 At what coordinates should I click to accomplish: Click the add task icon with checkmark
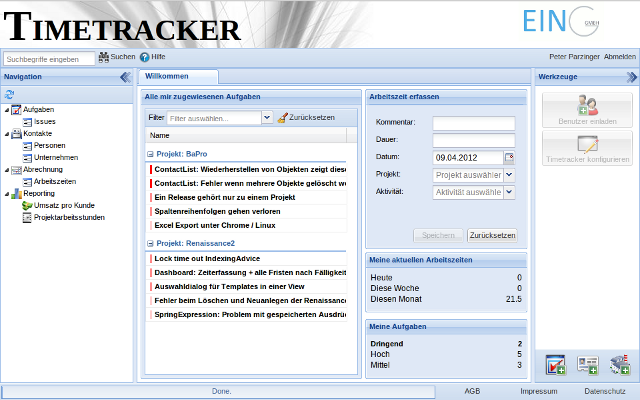click(556, 365)
